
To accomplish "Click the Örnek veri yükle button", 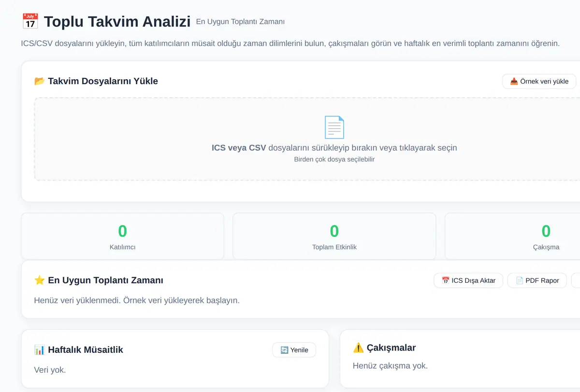I will 539,81.
